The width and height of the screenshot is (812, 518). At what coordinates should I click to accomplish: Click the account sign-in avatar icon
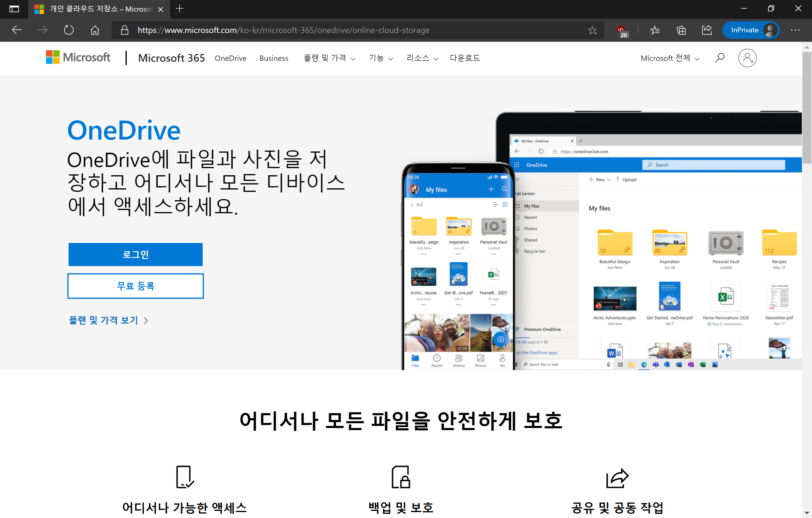click(747, 58)
